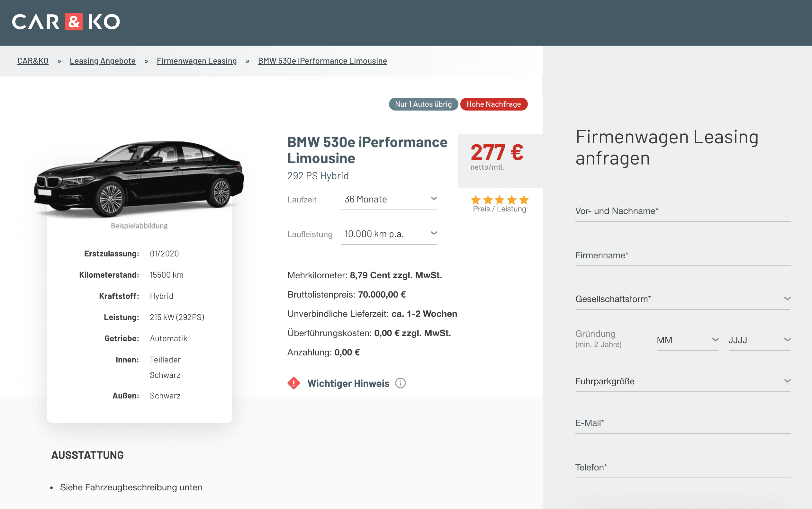Click the Firmenname input field
Image resolution: width=812 pixels, height=509 pixels.
coord(683,255)
